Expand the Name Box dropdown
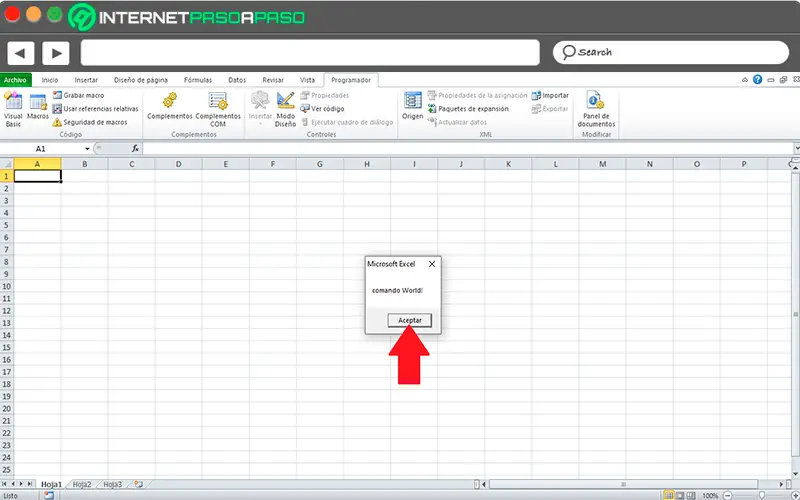 point(87,148)
